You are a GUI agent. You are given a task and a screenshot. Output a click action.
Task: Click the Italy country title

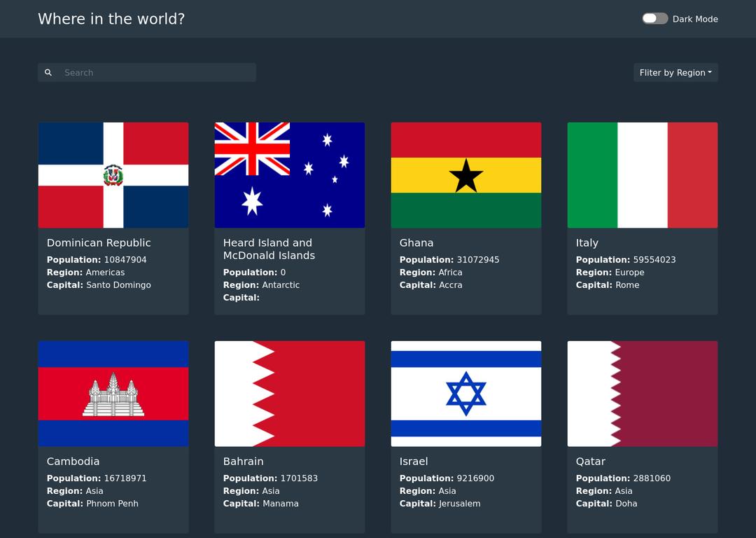587,243
